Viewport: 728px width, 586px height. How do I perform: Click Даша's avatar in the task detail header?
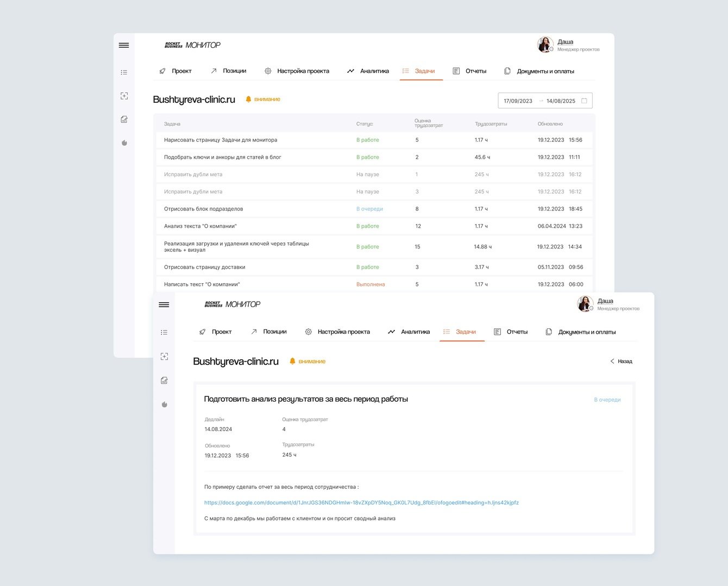(585, 303)
